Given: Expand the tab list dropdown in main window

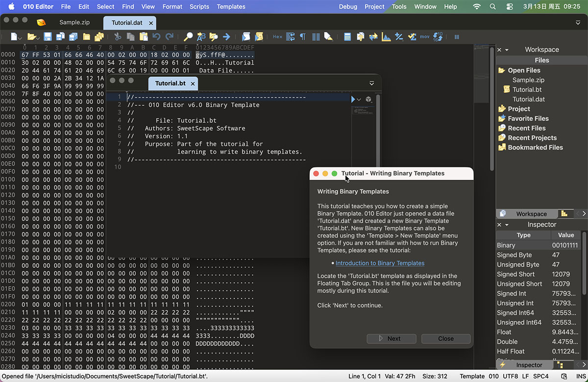Looking at the screenshot, I should pyautogui.click(x=578, y=23).
